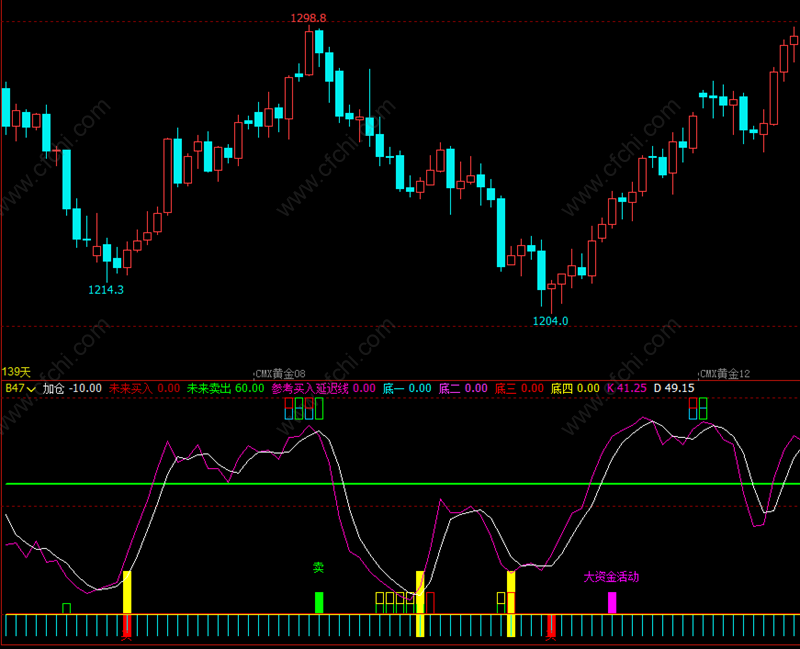
Task: Click the 139天 period label
Action: pos(16,372)
